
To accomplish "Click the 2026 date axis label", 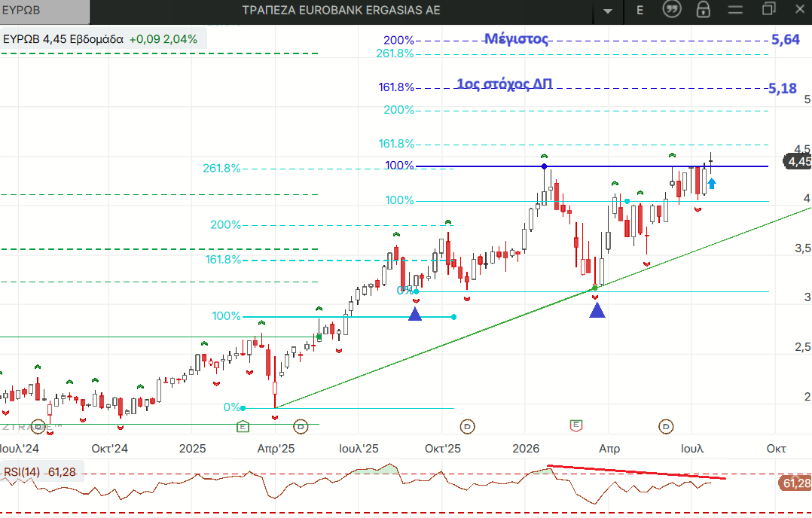I will coord(526,449).
